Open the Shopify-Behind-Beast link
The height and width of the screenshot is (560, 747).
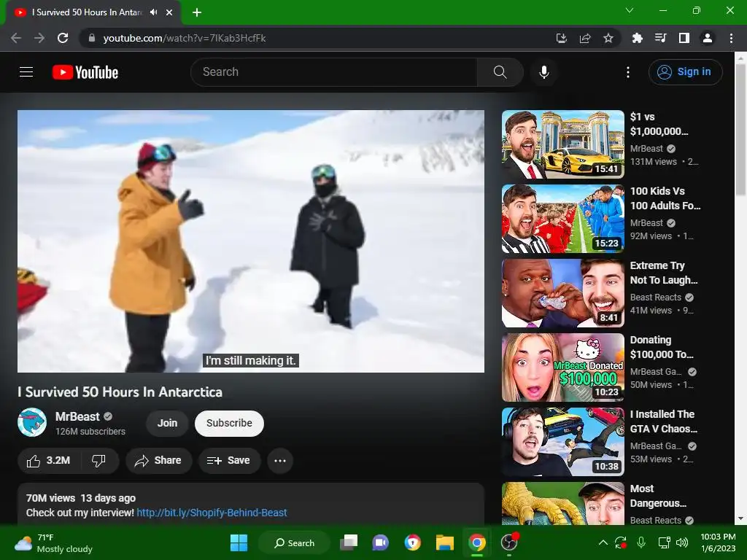[212, 513]
